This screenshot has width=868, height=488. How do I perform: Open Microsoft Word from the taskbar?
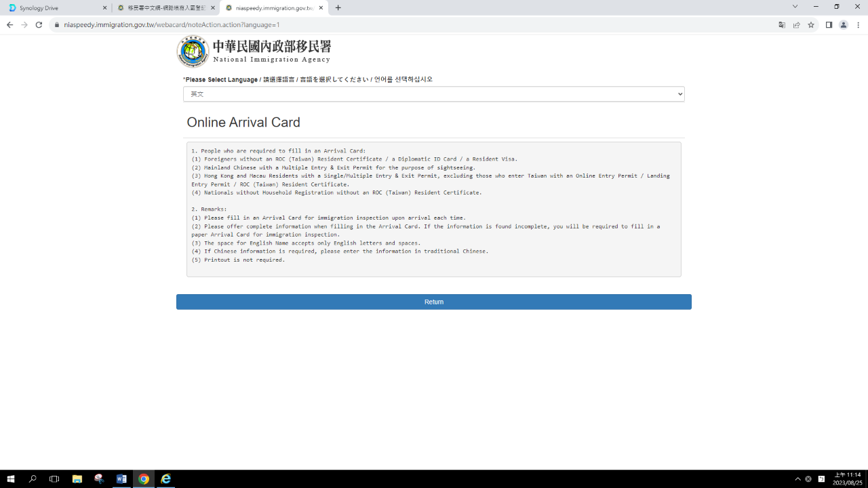coord(121,479)
